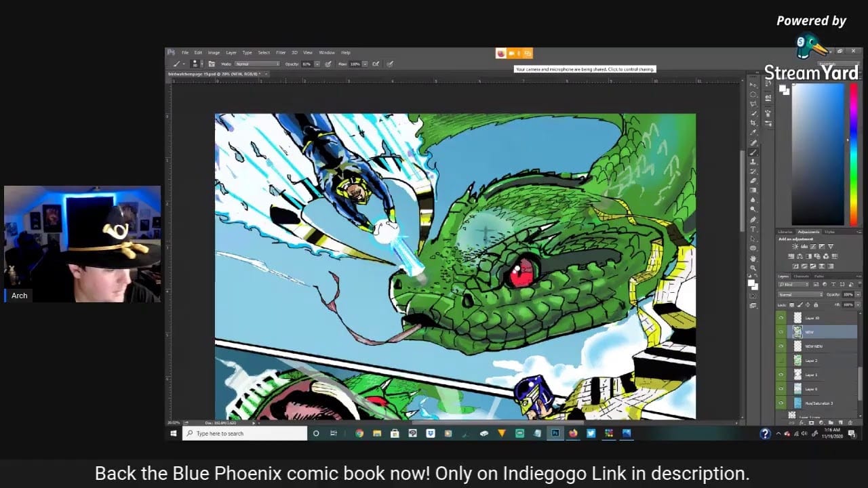Open the Filter menu
The height and width of the screenshot is (488, 868).
pos(280,52)
